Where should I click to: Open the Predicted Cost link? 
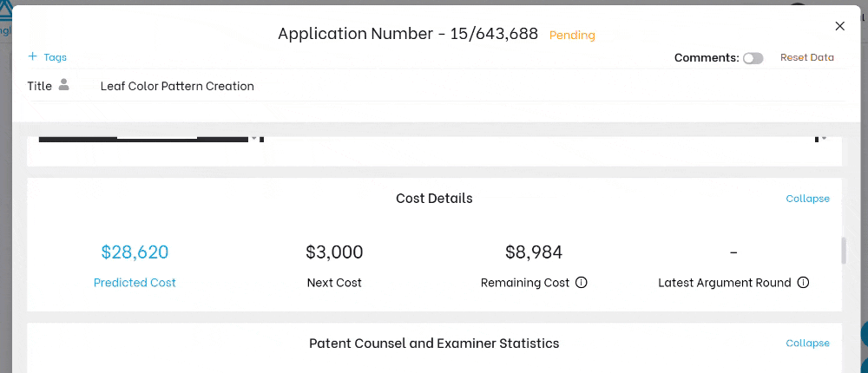click(x=135, y=282)
